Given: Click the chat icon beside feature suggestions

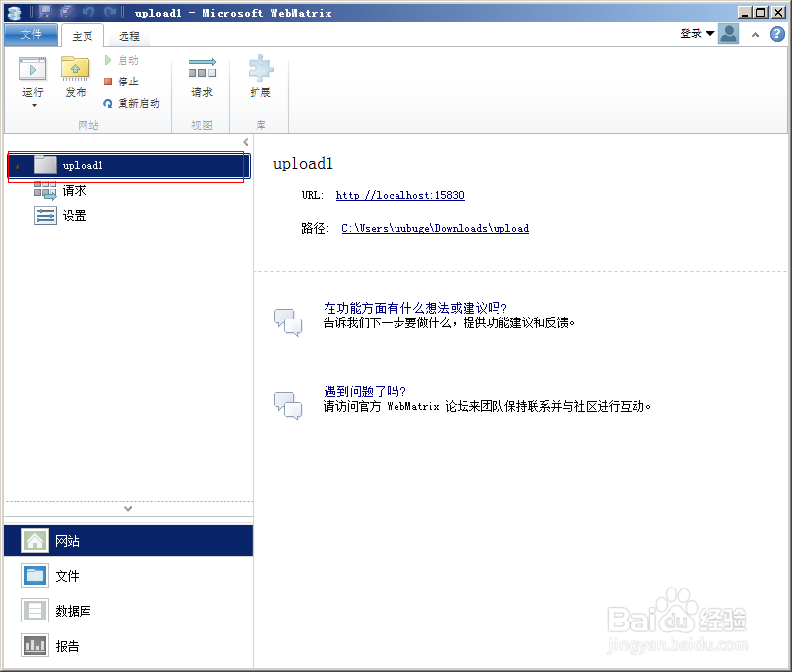Looking at the screenshot, I should coord(288,322).
